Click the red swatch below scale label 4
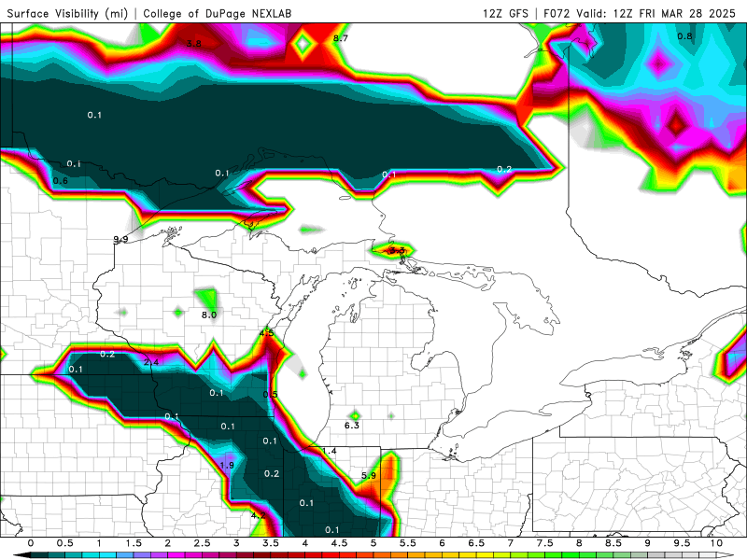The image size is (747, 560). click(312, 555)
